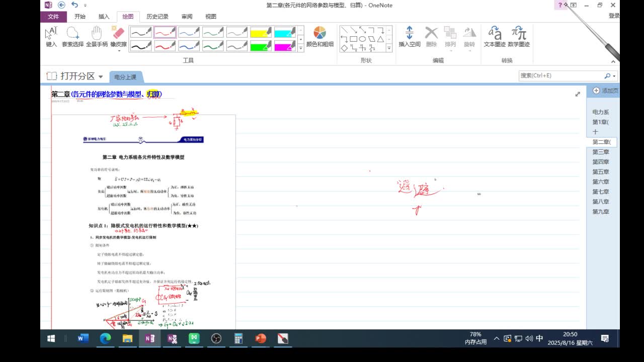
Task: Select the triangle shape
Action: (x=381, y=39)
